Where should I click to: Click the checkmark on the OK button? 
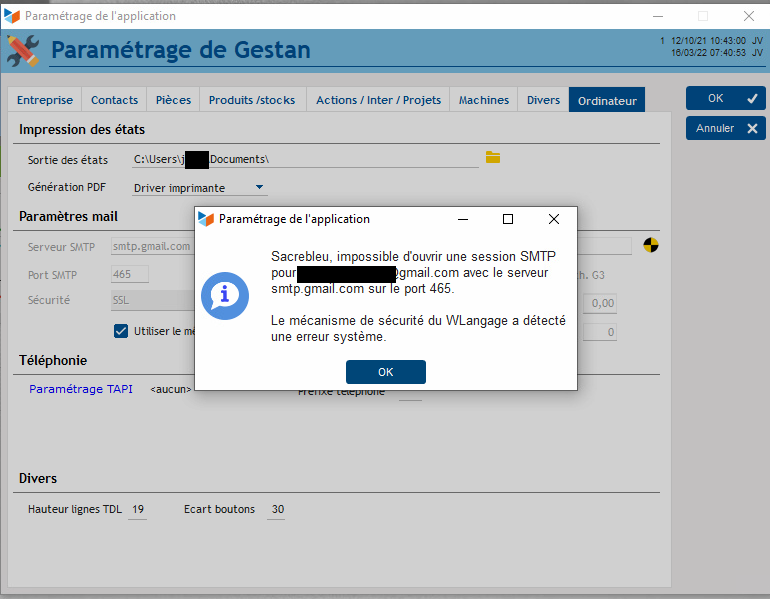click(751, 98)
